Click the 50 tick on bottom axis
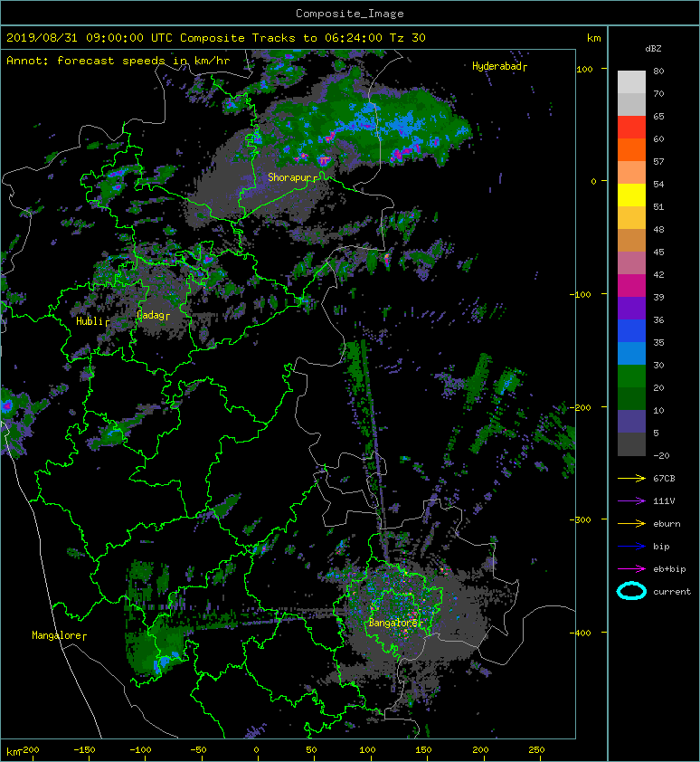Screen dimensions: 700x762 point(311,750)
